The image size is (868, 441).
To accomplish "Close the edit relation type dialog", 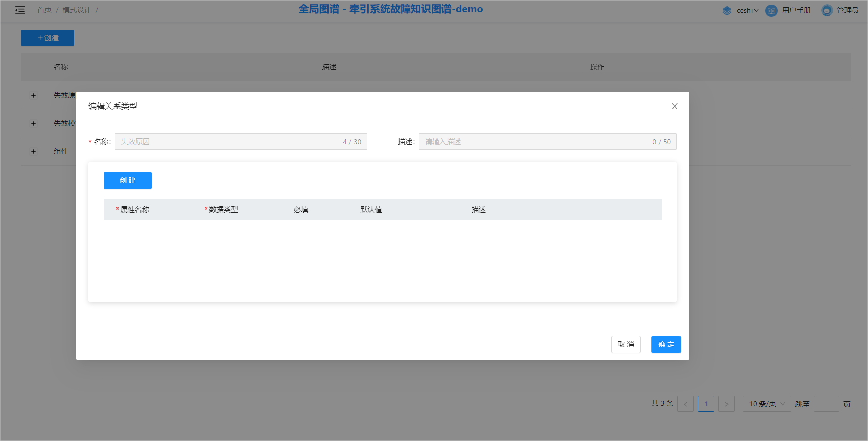I will [674, 106].
